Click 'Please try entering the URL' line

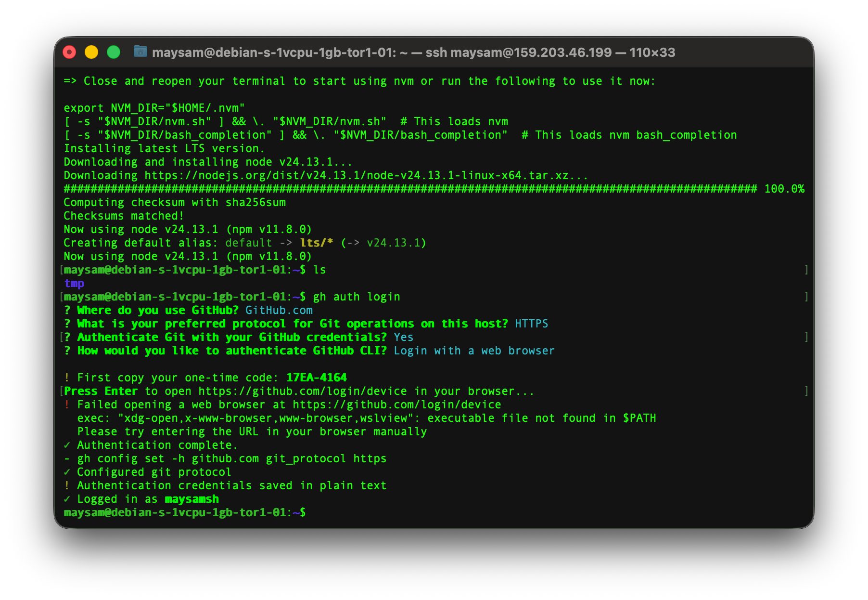pyautogui.click(x=252, y=431)
